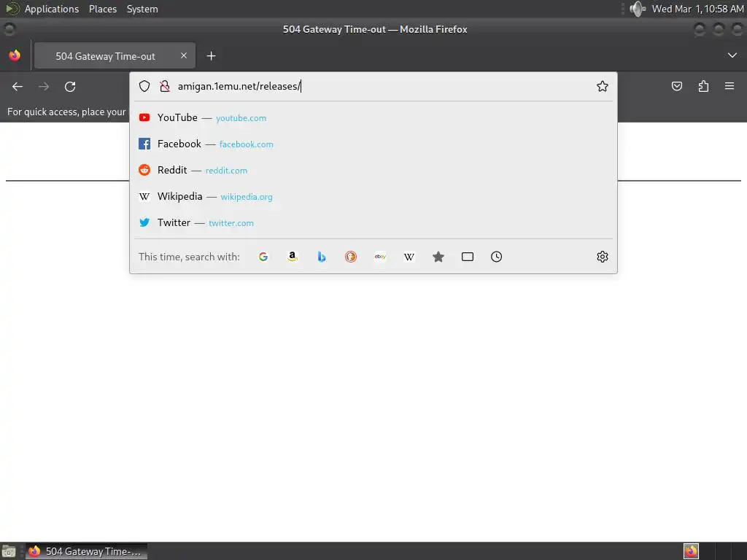Bookmark this page with the star
Image resolution: width=747 pixels, height=560 pixels.
click(602, 86)
